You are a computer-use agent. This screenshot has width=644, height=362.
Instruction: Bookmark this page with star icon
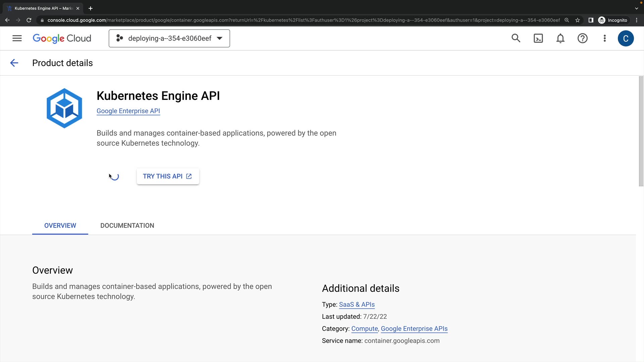click(x=578, y=20)
